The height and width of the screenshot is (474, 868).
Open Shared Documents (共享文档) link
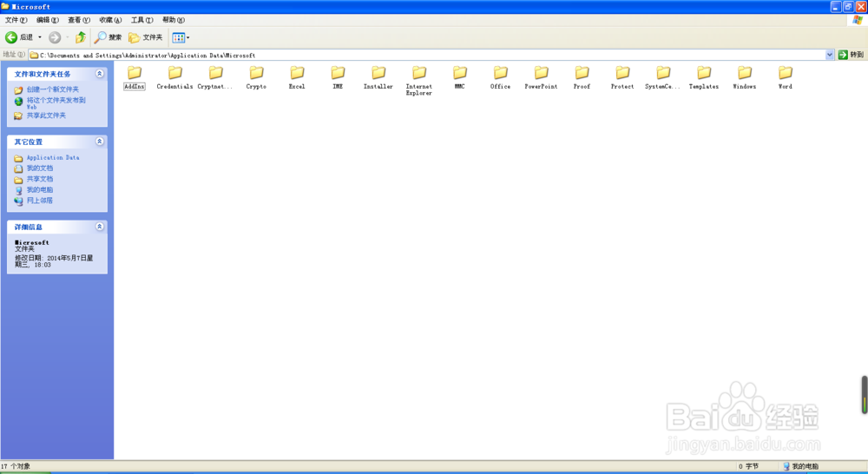pyautogui.click(x=40, y=179)
